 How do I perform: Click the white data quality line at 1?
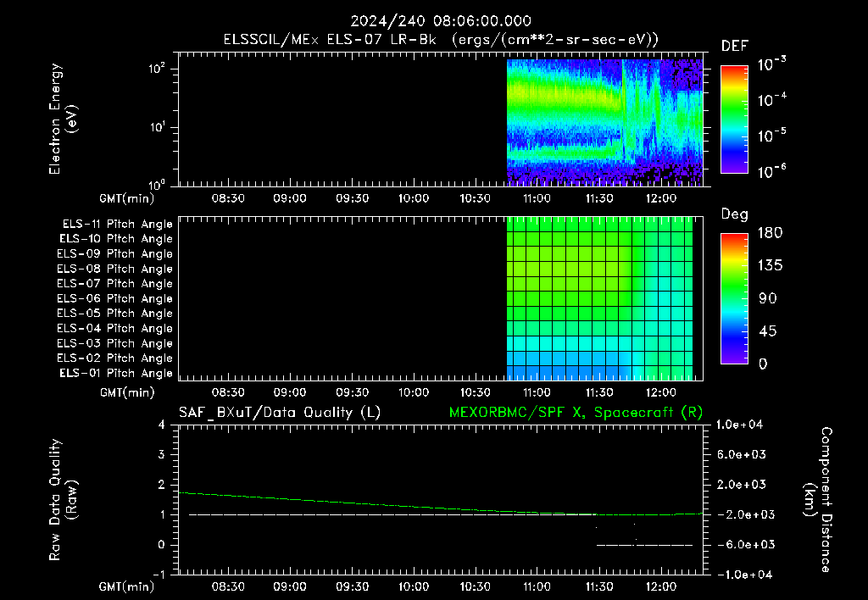point(393,514)
